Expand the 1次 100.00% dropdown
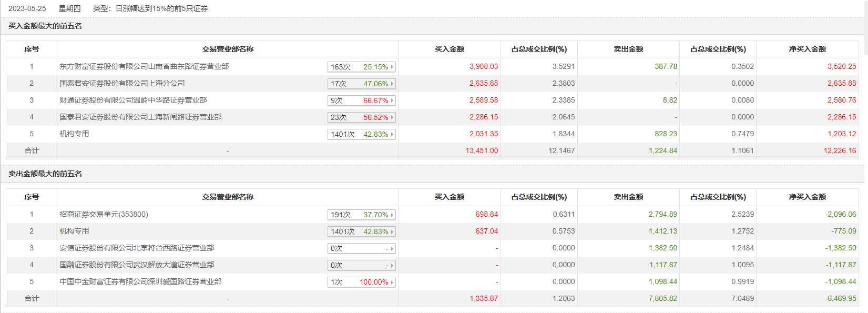Image resolution: width=868 pixels, height=313 pixels. pos(362,282)
